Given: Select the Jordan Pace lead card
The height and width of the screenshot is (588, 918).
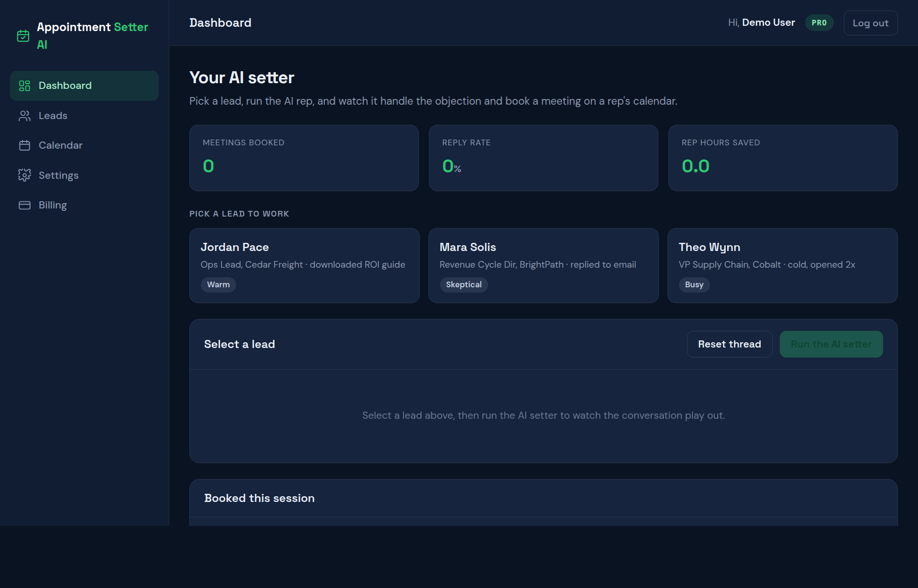Looking at the screenshot, I should pos(304,265).
